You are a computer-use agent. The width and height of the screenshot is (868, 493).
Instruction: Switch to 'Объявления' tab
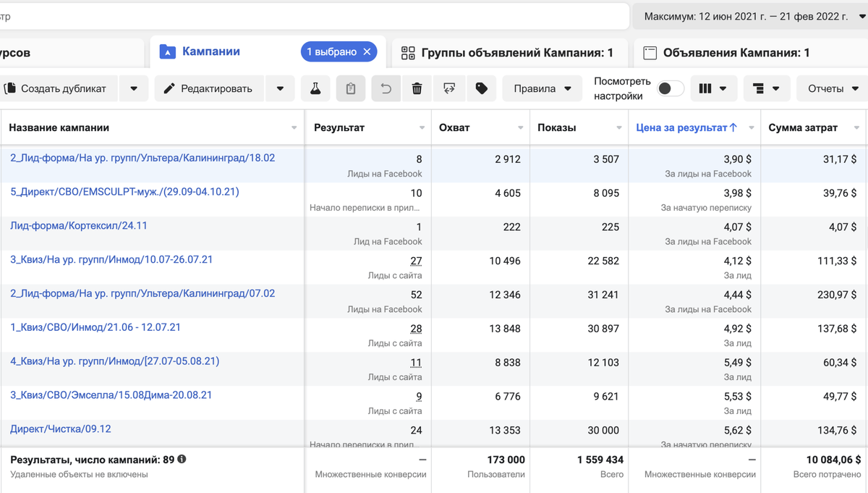(x=736, y=52)
